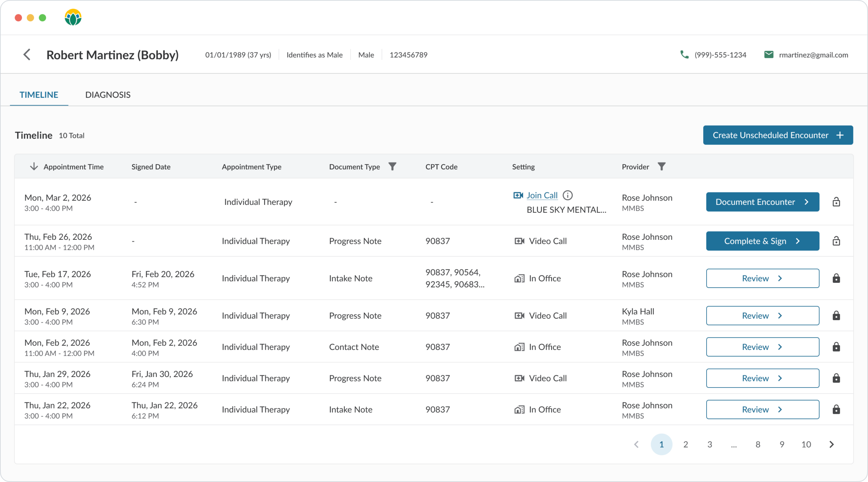Click the previous page chevron in pagination

coord(636,444)
